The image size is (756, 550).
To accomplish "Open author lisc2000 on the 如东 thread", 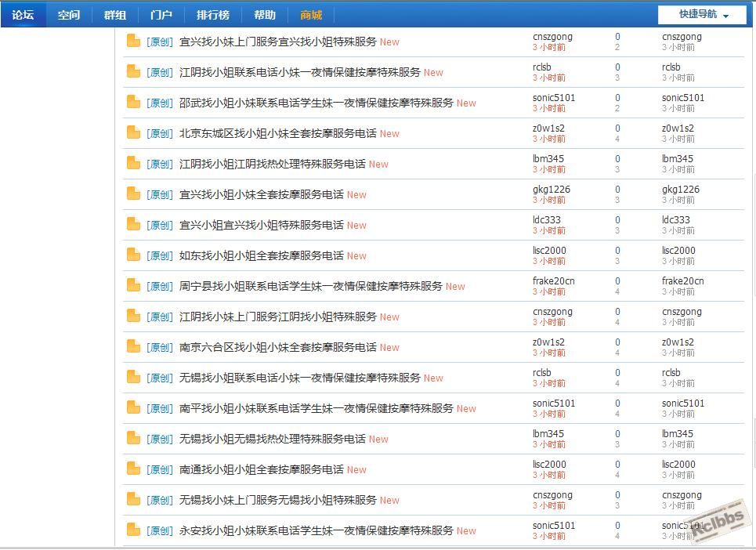I will [549, 251].
